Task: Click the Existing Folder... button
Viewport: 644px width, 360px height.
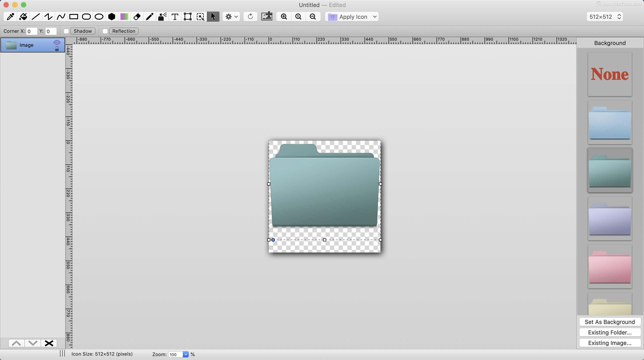Action: pos(610,332)
